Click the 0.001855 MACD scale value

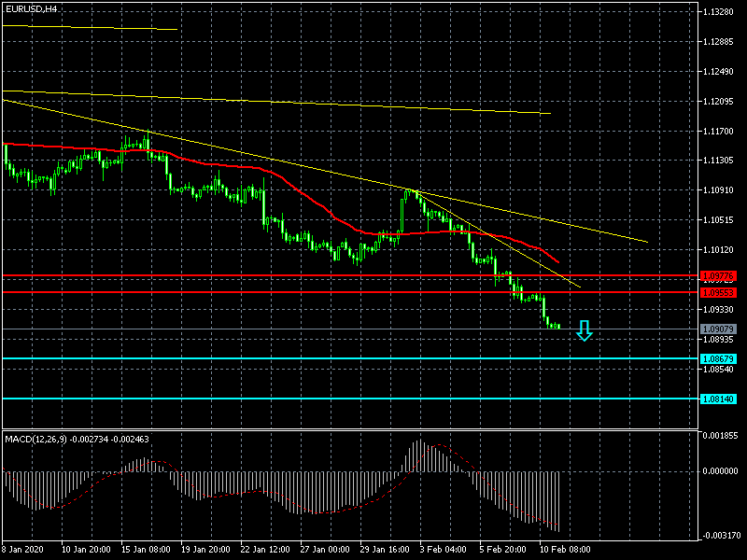[x=720, y=436]
